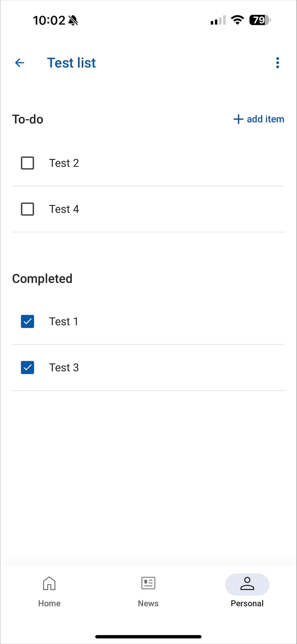Select the Test 2 item text
Screen dimensions: 297x644
click(x=64, y=163)
